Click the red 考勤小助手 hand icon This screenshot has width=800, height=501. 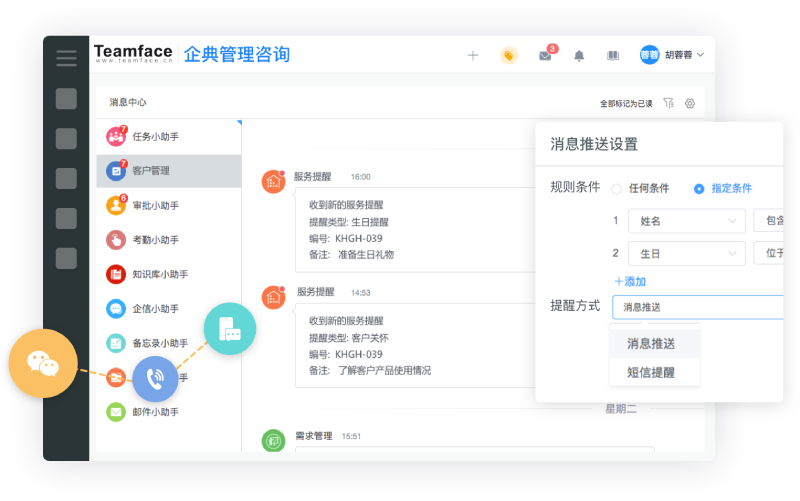[116, 240]
